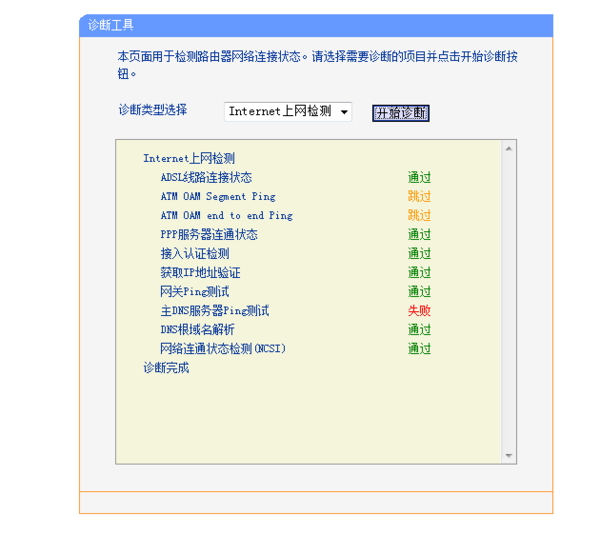The height and width of the screenshot is (535, 600).
Task: Click the 通过 result for 获取IP地址验证
Action: coord(419,272)
